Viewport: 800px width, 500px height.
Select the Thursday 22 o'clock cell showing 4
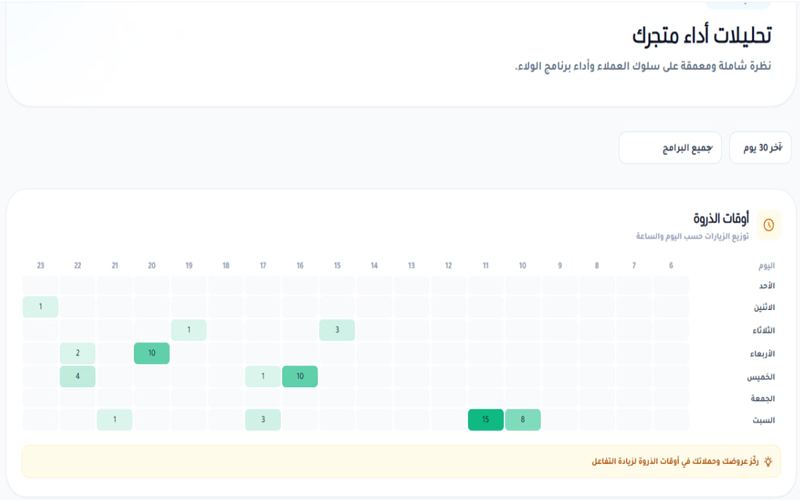(x=78, y=376)
